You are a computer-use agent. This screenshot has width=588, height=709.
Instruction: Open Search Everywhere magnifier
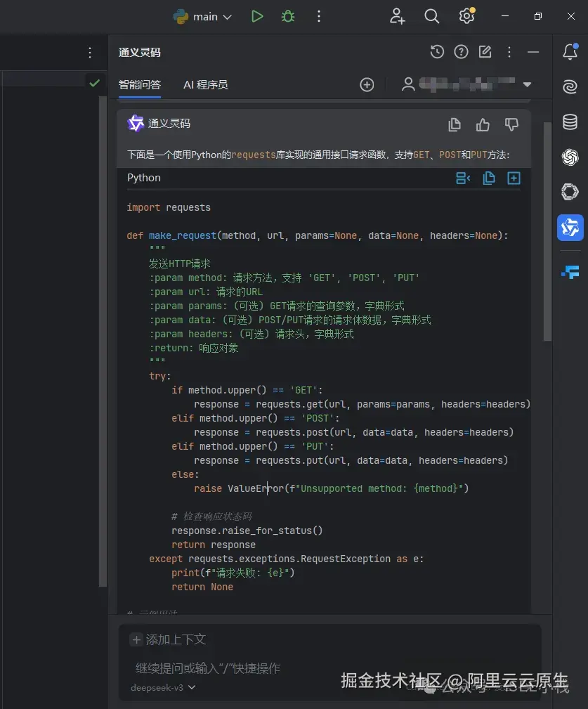point(431,16)
